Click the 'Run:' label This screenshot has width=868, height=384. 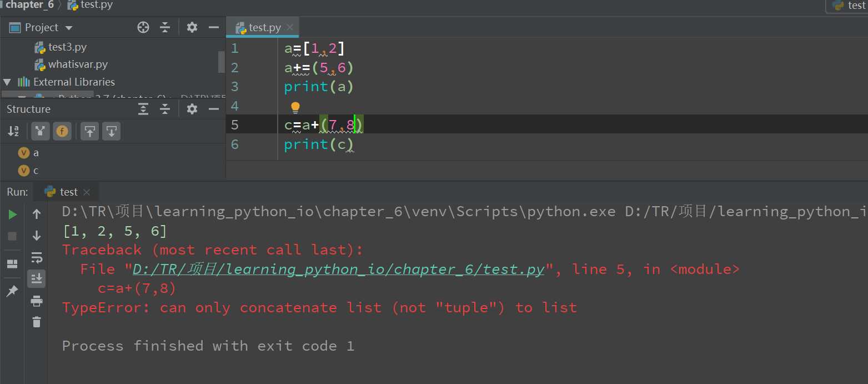[x=17, y=192]
